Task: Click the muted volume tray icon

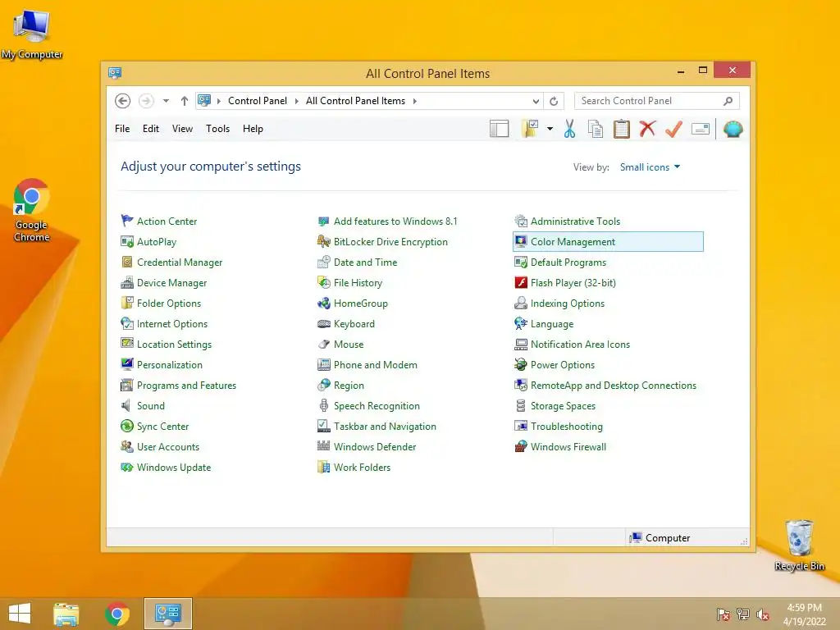Action: 763,614
